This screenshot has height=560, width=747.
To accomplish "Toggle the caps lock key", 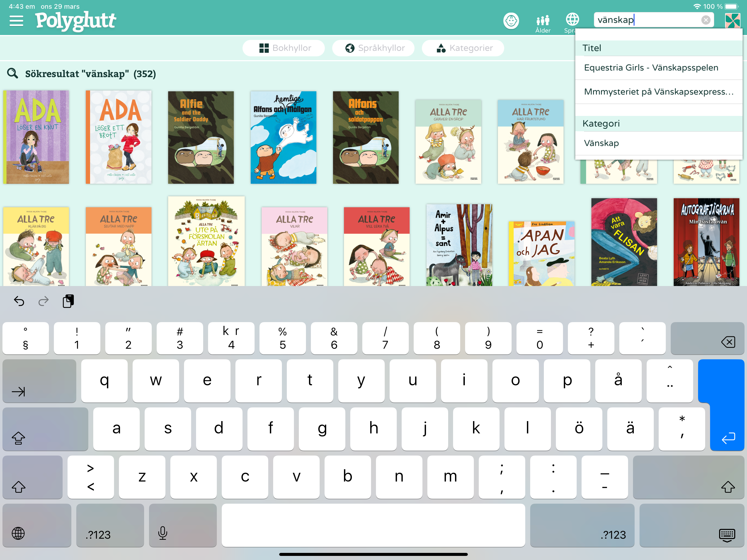I will point(45,429).
